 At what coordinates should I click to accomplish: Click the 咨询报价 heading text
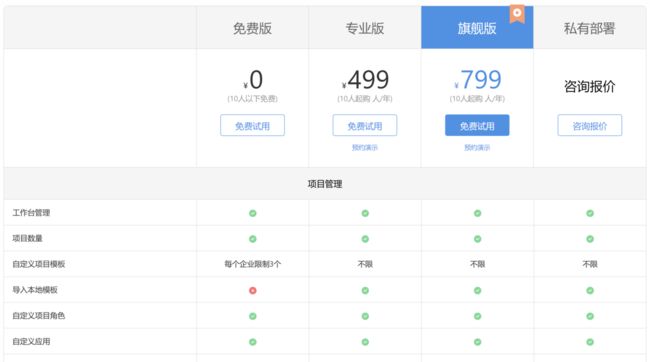(x=589, y=86)
